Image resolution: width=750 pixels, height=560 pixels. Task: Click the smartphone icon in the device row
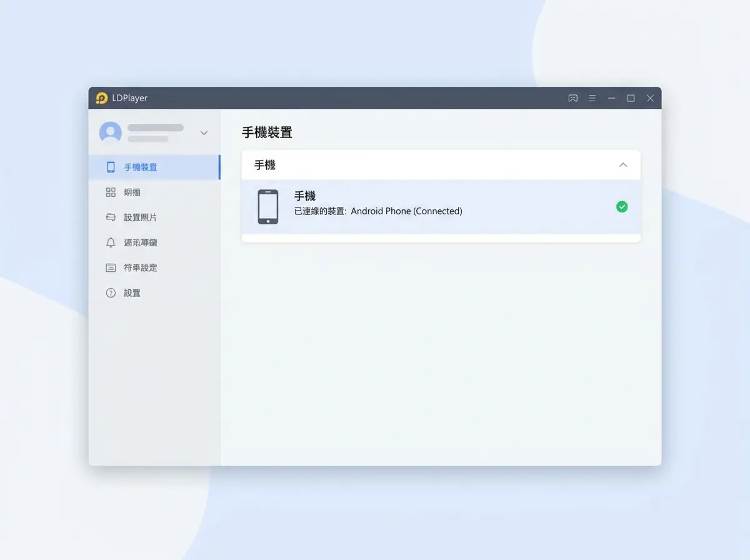(x=268, y=207)
